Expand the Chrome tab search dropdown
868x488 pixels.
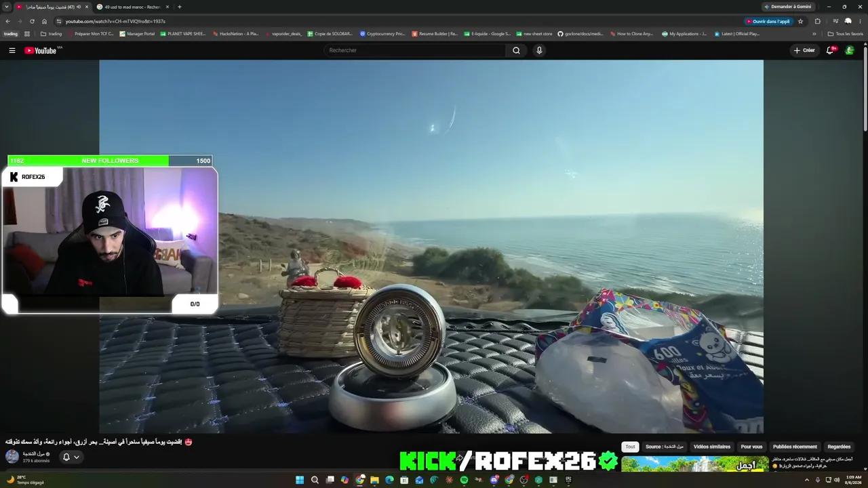coord(5,7)
